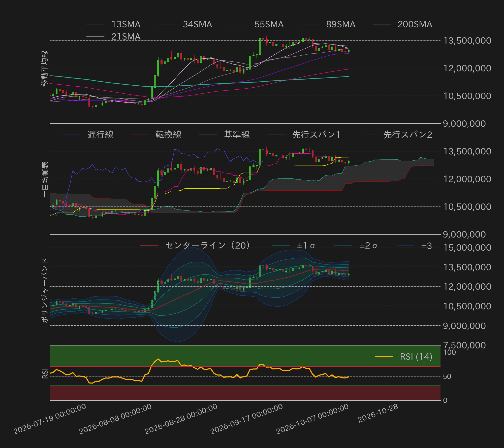This screenshot has width=504, height=448.
Task: Click the 2026-10-28 date label
Action: 378,413
